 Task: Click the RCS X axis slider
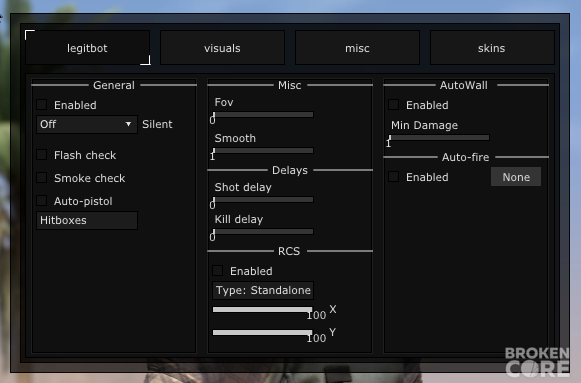pyautogui.click(x=263, y=310)
